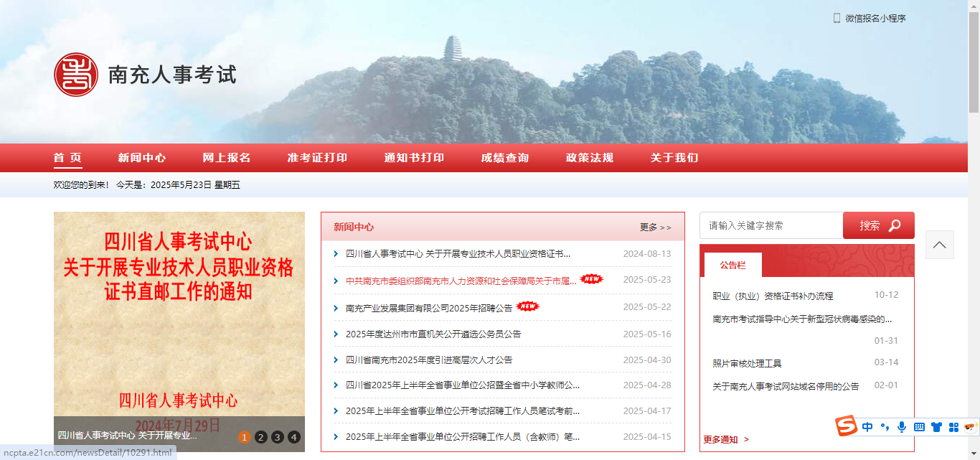Toggle the Sogou 中 Chinese/English mode
The width and height of the screenshot is (980, 460).
point(867,427)
